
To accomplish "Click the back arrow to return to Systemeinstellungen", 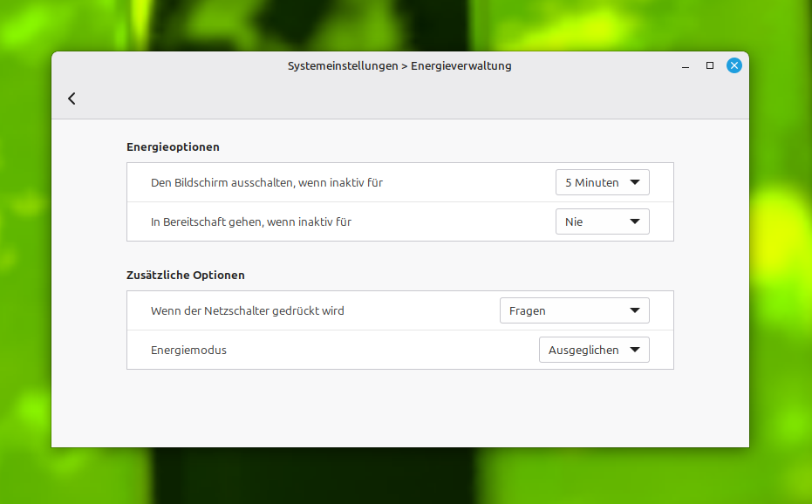I will [72, 98].
